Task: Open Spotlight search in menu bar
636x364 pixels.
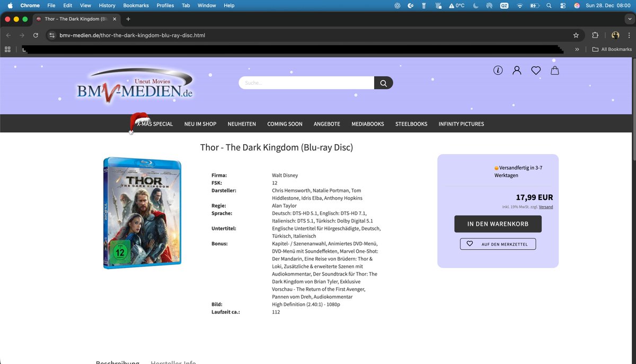Action: tap(549, 5)
